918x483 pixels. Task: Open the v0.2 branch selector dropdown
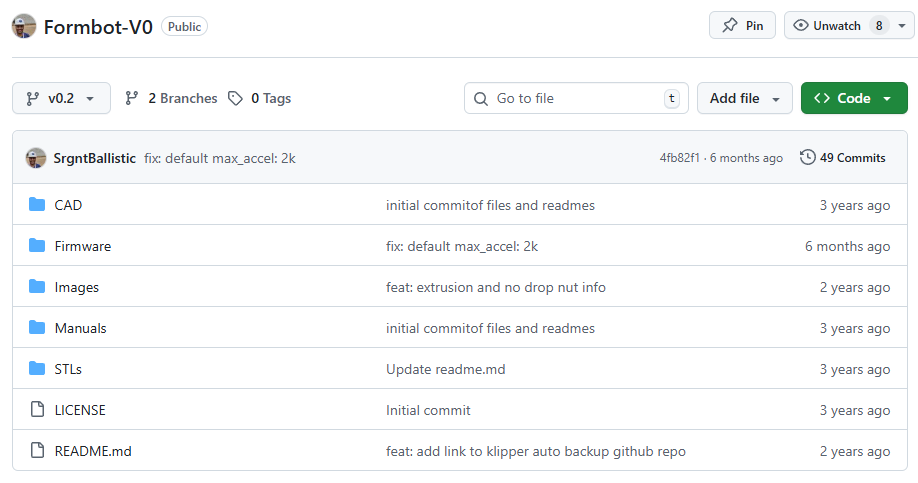(x=61, y=98)
